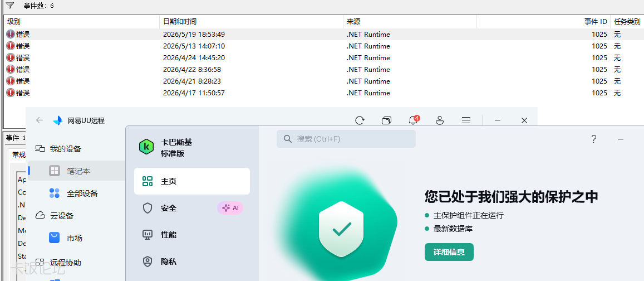Click the 笔记本 Windows device icon
The height and width of the screenshot is (281, 644).
54,171
